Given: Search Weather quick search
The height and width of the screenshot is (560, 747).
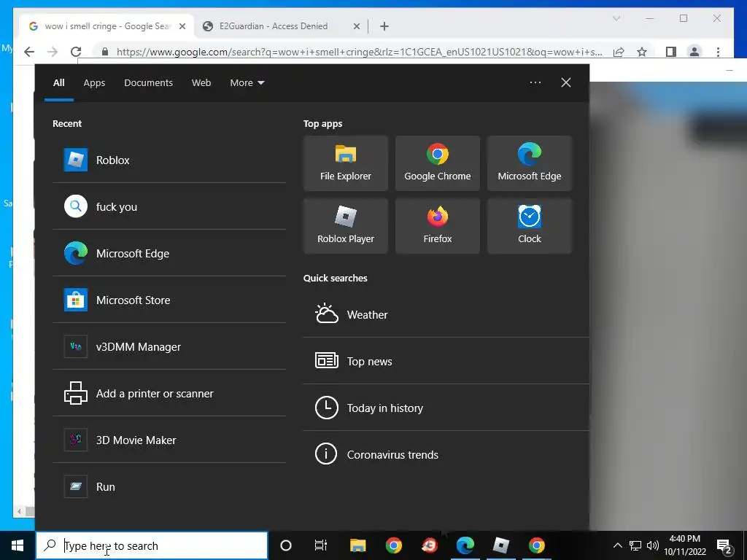Looking at the screenshot, I should coord(446,314).
